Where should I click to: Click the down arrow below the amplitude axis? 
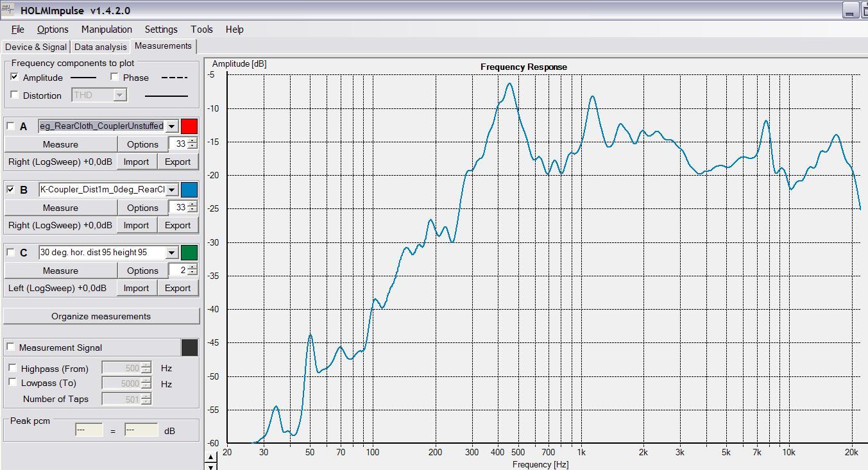click(x=211, y=466)
